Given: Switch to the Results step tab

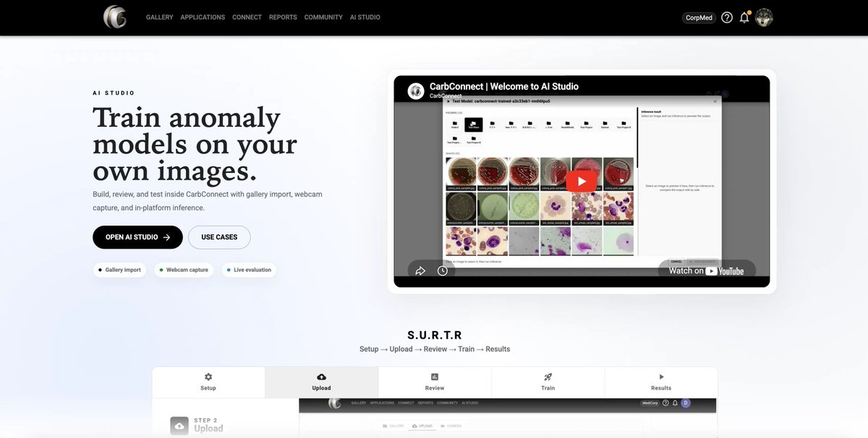Looking at the screenshot, I should click(661, 382).
